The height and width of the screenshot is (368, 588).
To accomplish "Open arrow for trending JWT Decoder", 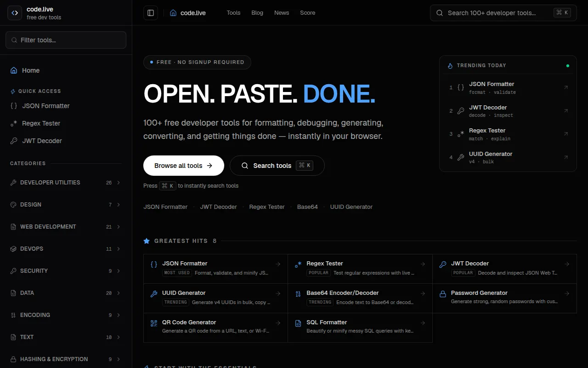I will click(x=566, y=111).
